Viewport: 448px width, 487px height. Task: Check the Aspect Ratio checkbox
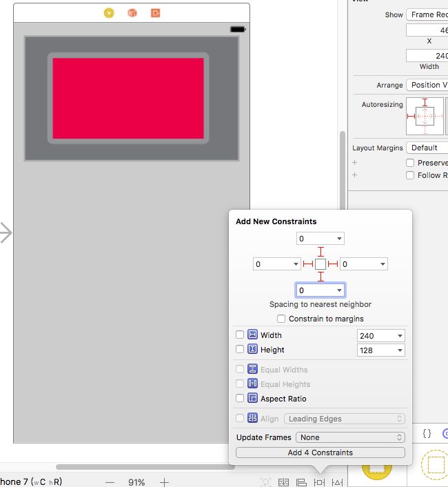(x=240, y=398)
